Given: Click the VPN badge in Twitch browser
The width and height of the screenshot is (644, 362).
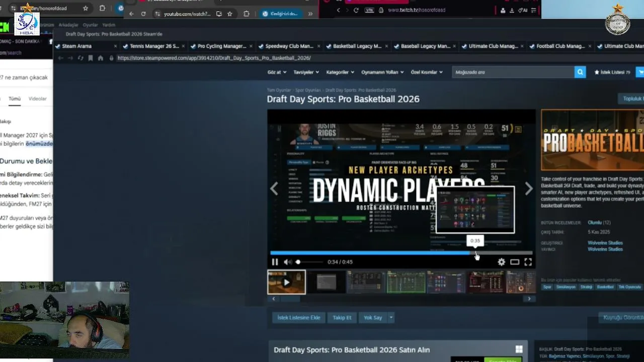Looking at the screenshot, I should (370, 10).
